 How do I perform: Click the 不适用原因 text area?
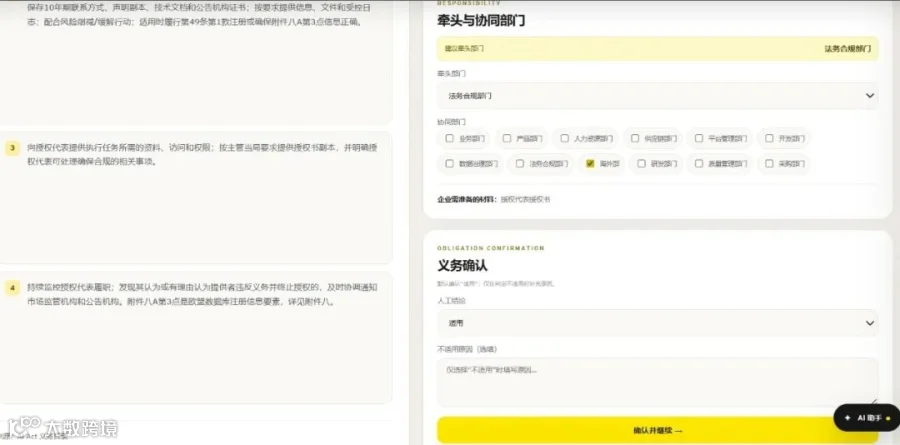657,382
